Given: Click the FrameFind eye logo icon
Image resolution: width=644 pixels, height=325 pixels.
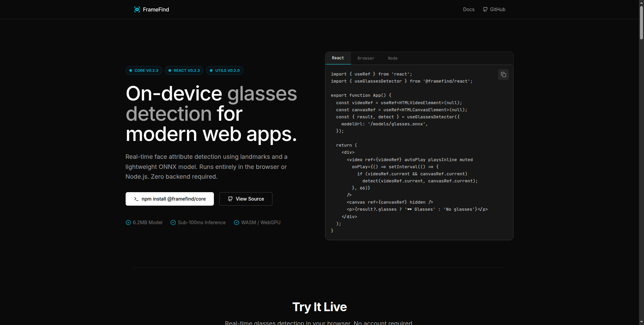Looking at the screenshot, I should tap(137, 9).
